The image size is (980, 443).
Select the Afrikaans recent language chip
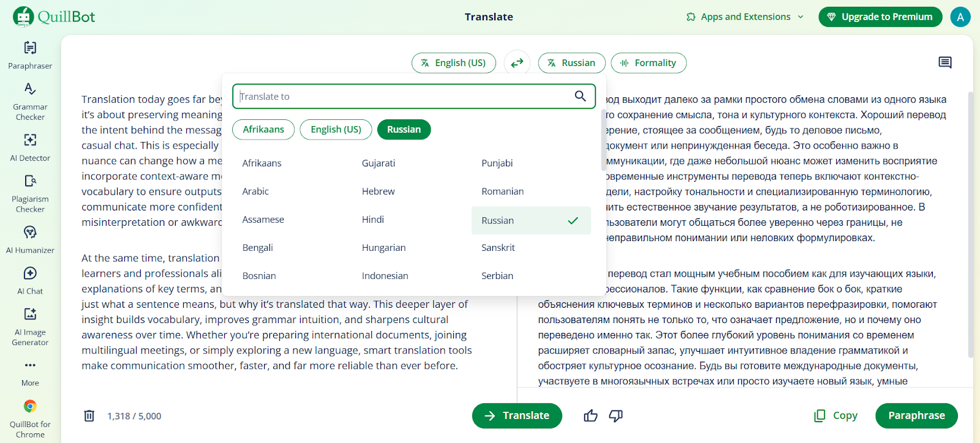coord(263,129)
